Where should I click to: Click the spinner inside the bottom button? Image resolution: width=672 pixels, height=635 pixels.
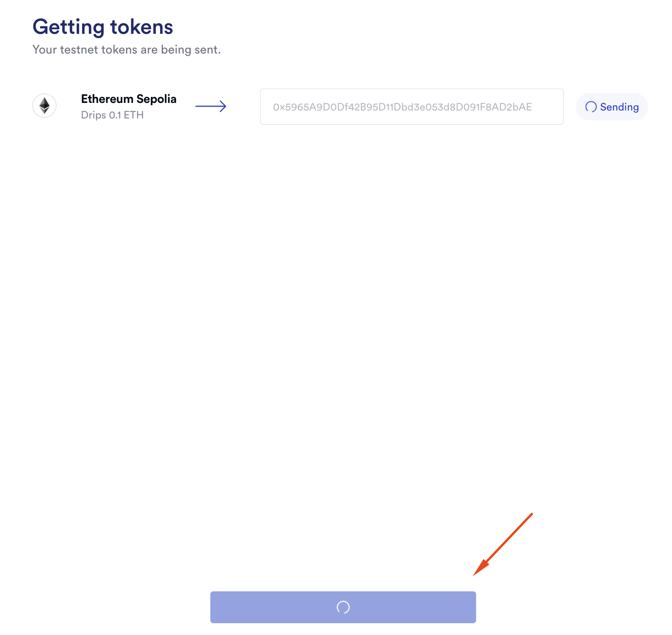343,607
